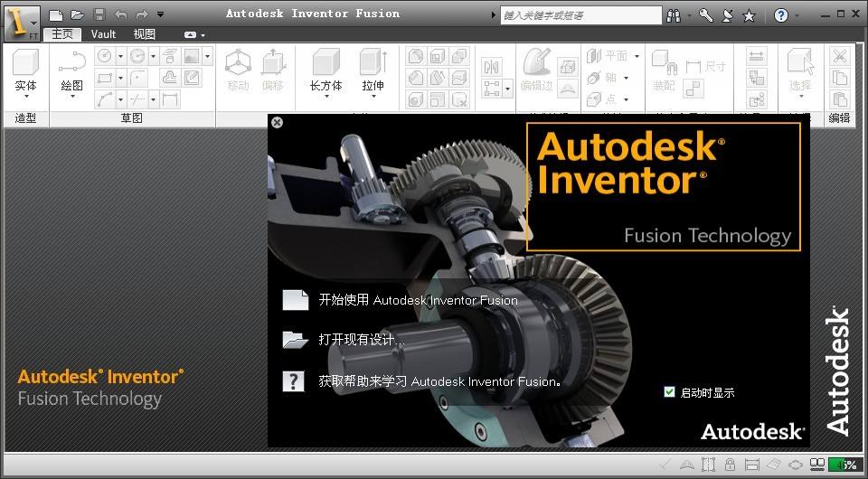Click the project geometry sketch icon
This screenshot has height=479, width=868.
point(170,56)
